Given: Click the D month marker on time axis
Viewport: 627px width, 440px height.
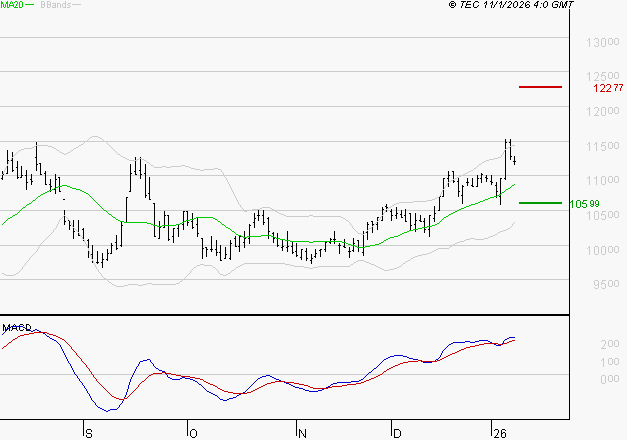Looking at the screenshot, I should (x=397, y=434).
